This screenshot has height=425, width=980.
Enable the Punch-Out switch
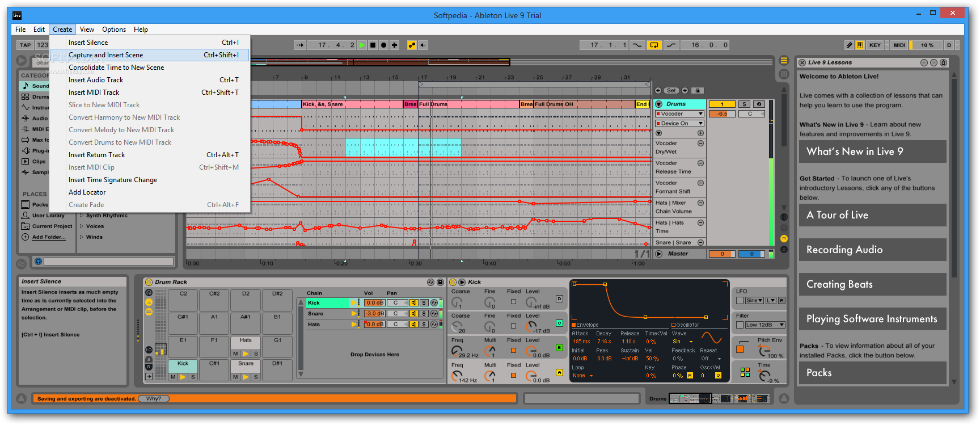point(671,45)
